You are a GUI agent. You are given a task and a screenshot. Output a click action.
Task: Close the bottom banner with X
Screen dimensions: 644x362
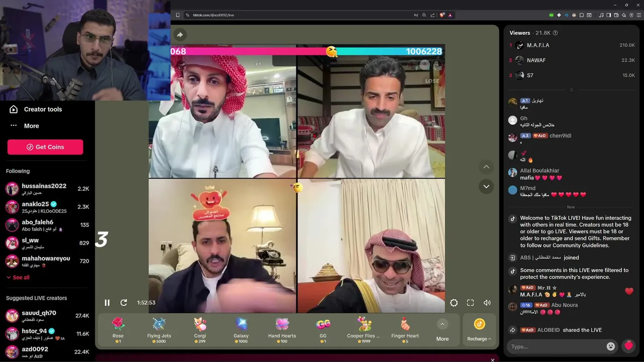click(493, 359)
